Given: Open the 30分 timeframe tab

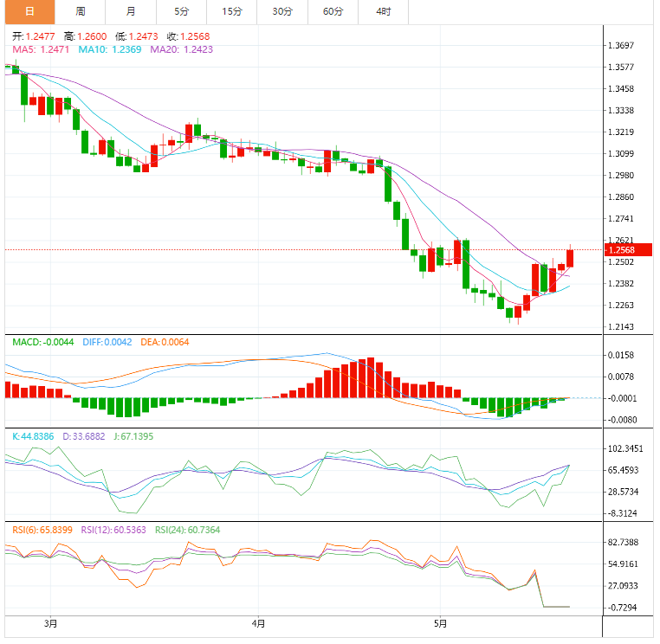Looking at the screenshot, I should point(282,12).
